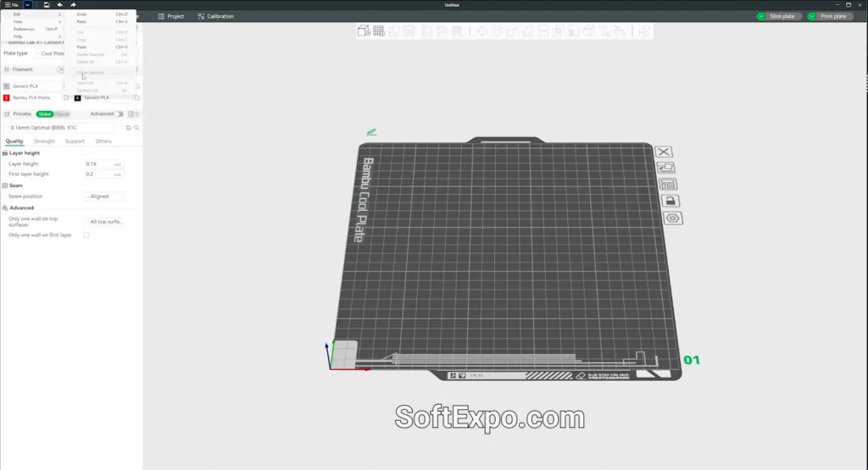Viewport: 868px width, 470px height.
Task: Open the Only one wall on top surfaces dropdown
Action: tap(104, 222)
